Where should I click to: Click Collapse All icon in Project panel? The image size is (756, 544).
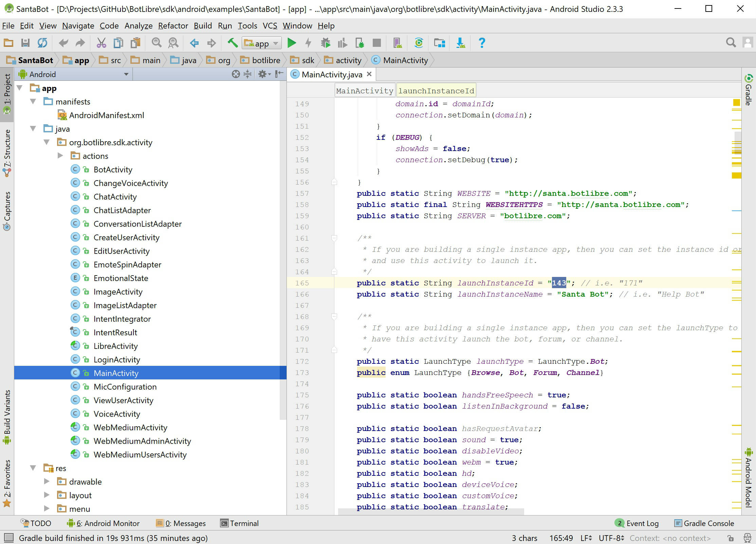248,74
